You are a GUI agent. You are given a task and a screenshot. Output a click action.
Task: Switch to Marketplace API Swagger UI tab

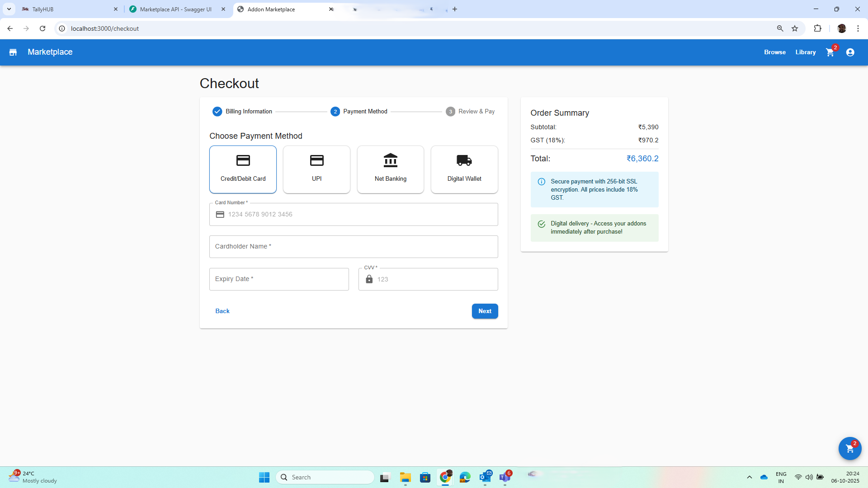[x=175, y=9]
